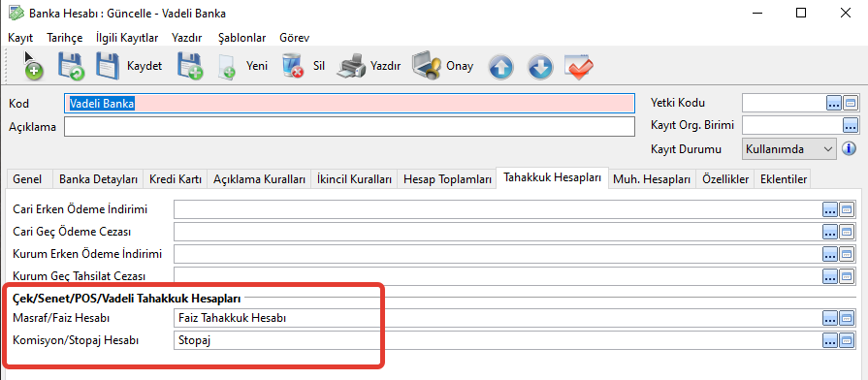Click the field showing Faiz Tahakkuk Hesabı

pyautogui.click(x=498, y=318)
